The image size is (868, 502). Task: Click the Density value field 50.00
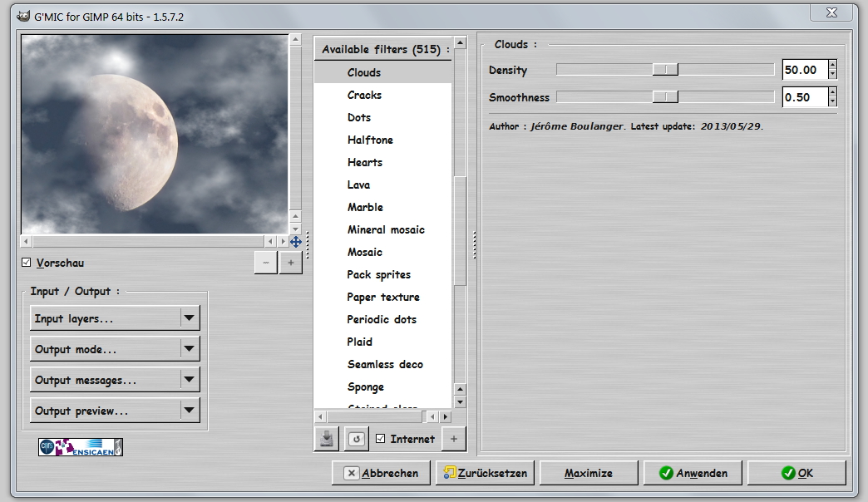pos(806,70)
